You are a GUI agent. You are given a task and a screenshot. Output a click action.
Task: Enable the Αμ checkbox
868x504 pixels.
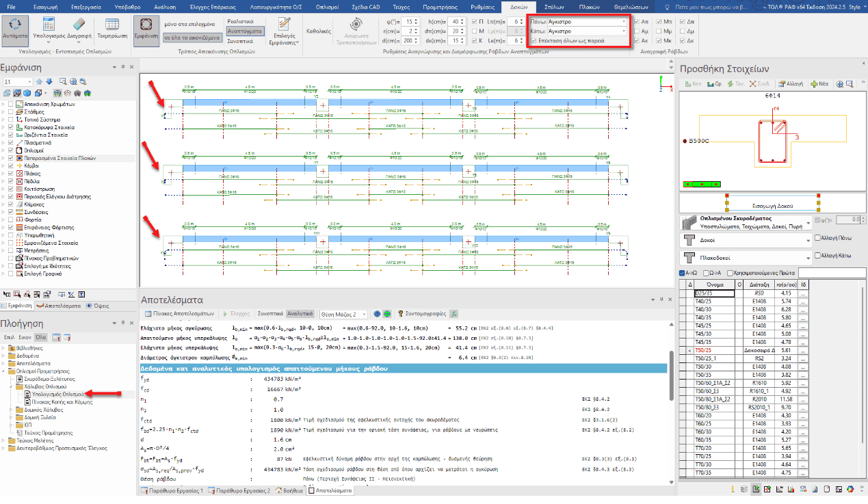[x=637, y=31]
